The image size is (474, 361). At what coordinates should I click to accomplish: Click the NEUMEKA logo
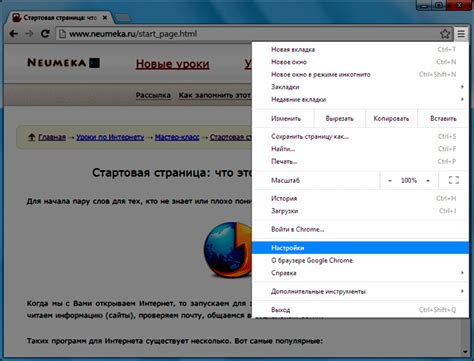coord(63,63)
